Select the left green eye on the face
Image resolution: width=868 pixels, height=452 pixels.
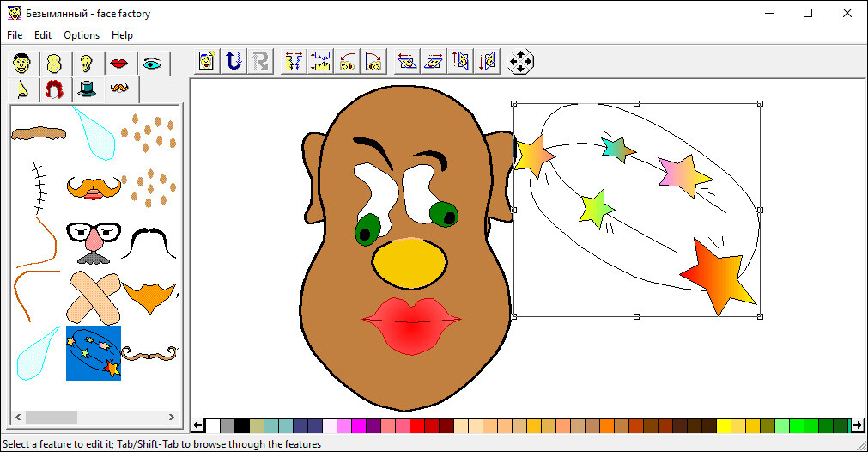tap(367, 230)
